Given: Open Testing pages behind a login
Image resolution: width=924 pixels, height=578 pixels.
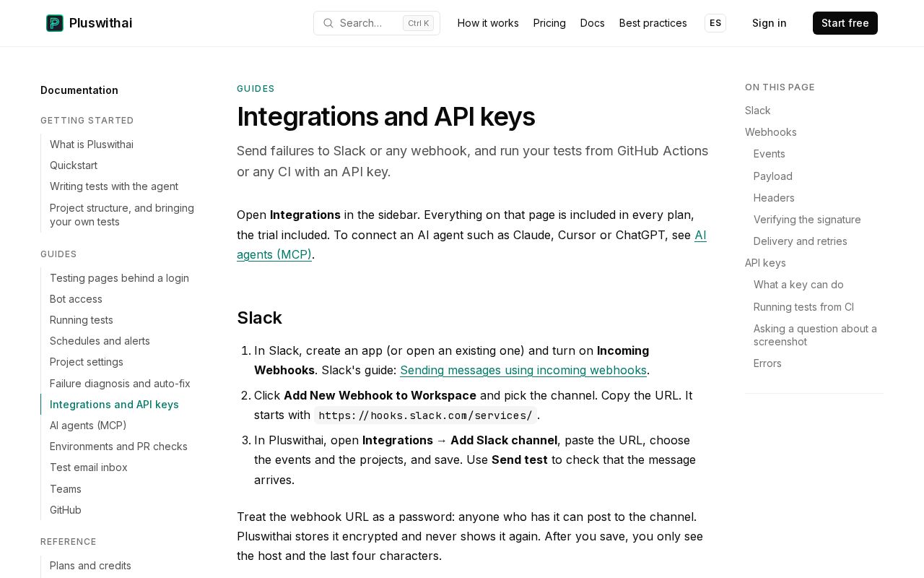Looking at the screenshot, I should (x=119, y=278).
